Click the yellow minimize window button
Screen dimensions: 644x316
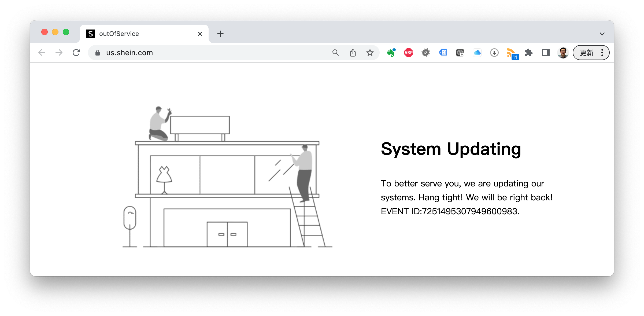coord(55,32)
